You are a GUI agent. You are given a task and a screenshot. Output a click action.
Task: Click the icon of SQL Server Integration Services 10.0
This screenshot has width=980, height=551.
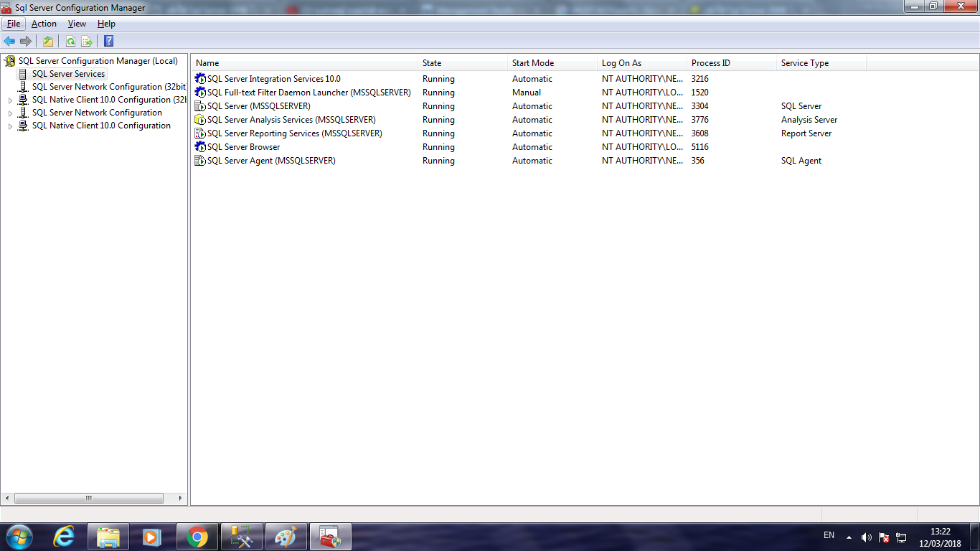(x=200, y=79)
